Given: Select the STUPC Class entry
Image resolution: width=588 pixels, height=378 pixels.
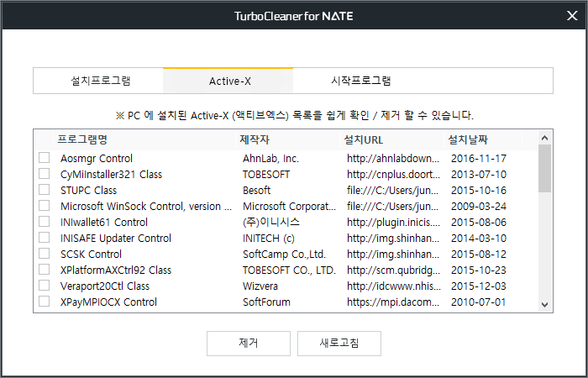Looking at the screenshot, I should [88, 191].
